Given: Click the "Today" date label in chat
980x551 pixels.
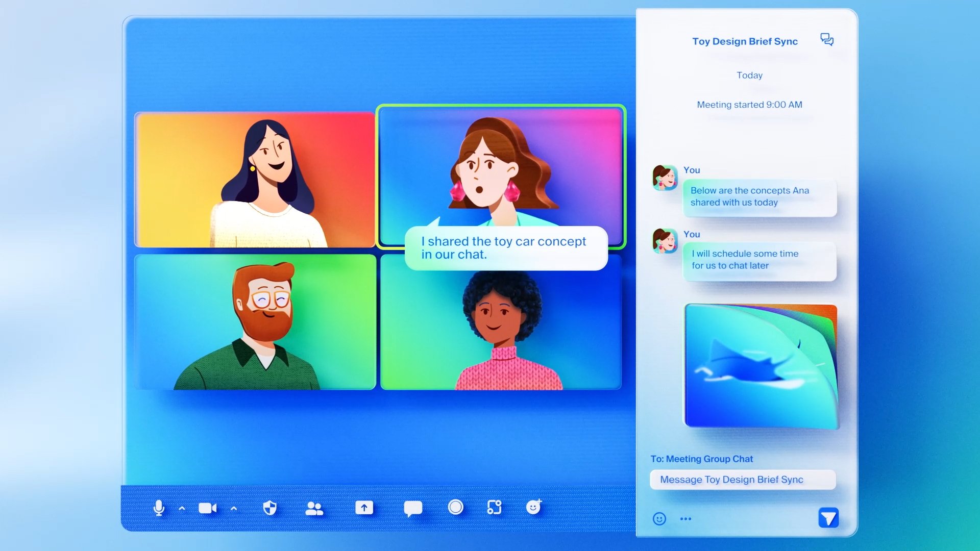Looking at the screenshot, I should 749,75.
